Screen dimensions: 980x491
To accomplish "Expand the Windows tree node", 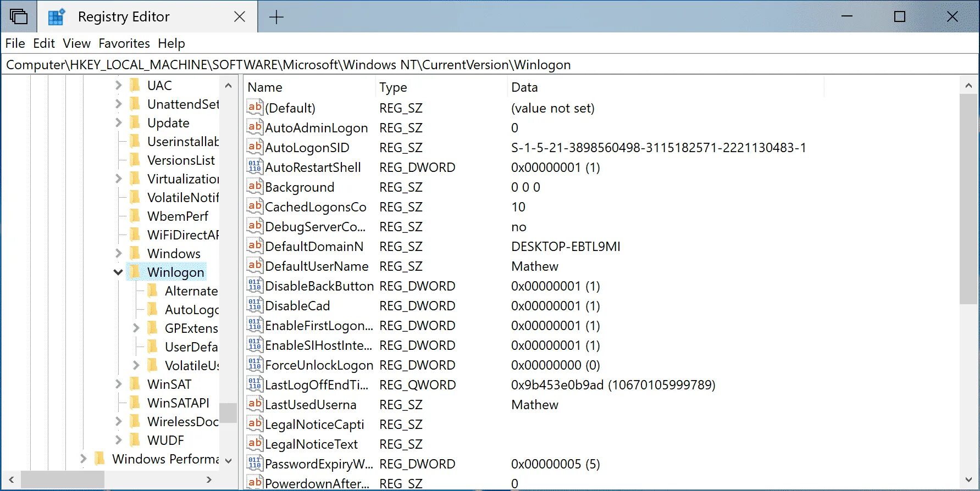I will [x=118, y=253].
